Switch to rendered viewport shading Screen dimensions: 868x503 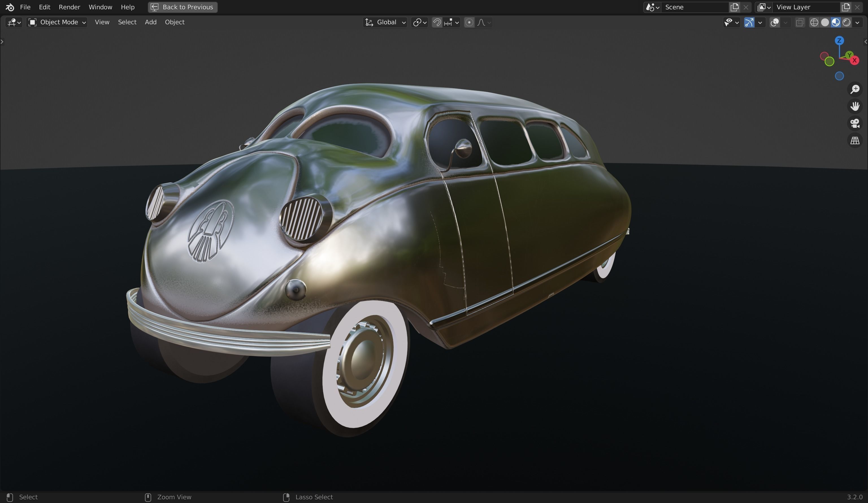coord(846,22)
